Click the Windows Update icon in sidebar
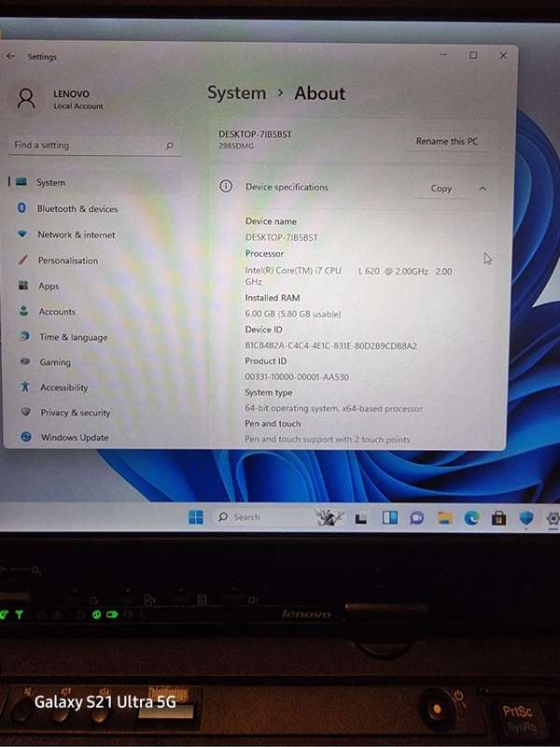The width and height of the screenshot is (560, 747). pos(26,436)
